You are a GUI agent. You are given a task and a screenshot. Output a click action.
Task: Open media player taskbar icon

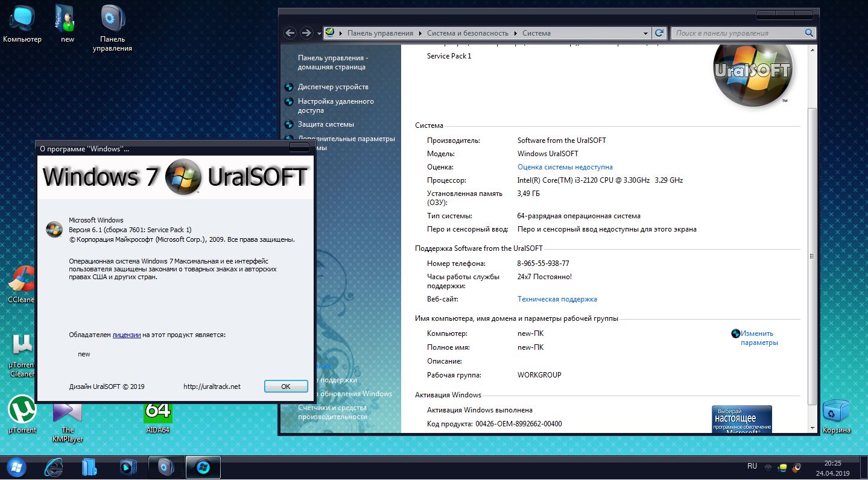pos(128,467)
